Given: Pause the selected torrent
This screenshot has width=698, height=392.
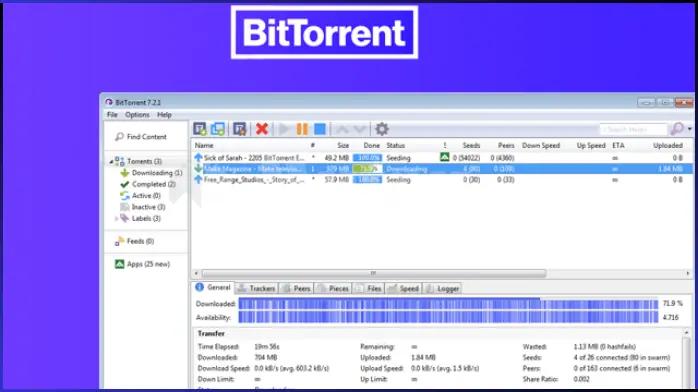Looking at the screenshot, I should (x=302, y=129).
